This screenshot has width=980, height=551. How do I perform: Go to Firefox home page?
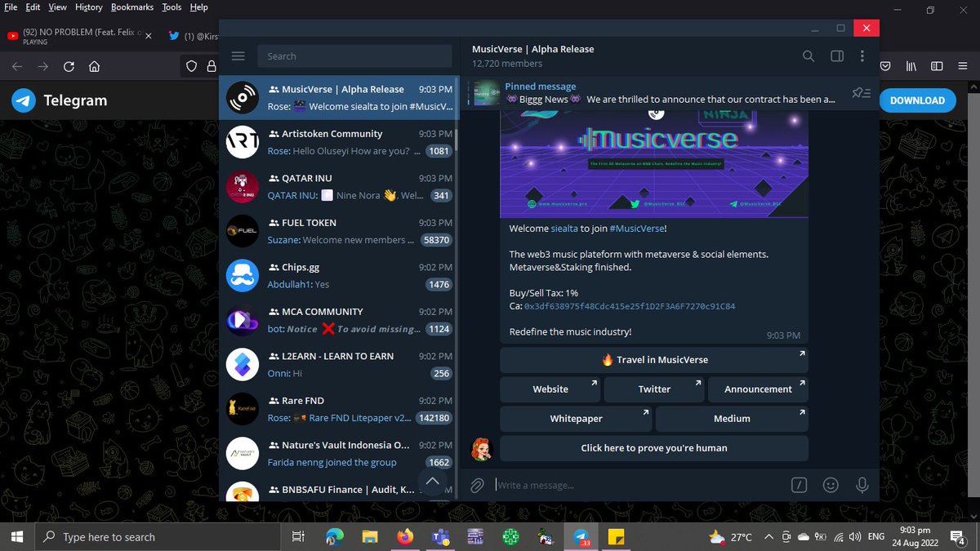[94, 67]
